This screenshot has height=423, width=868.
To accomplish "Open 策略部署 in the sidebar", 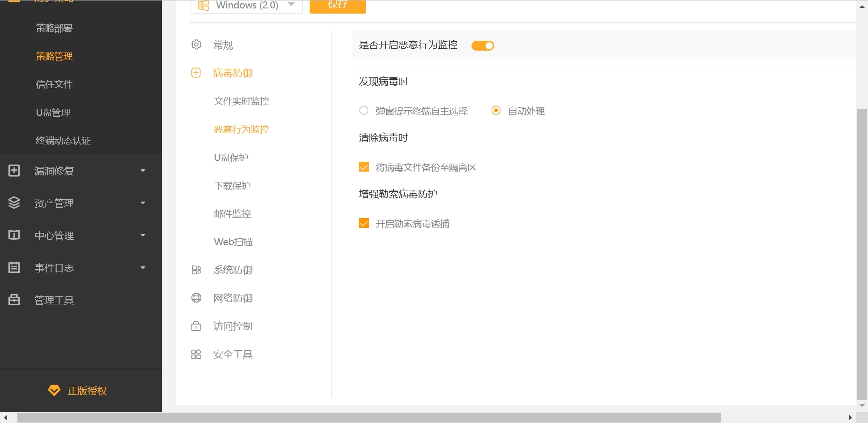I will pos(54,28).
